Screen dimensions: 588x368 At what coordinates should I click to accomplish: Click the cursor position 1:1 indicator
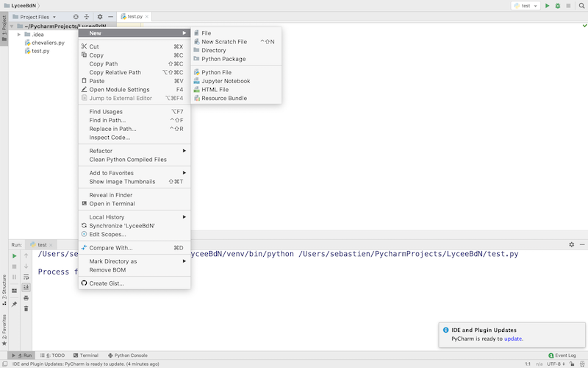coord(528,364)
